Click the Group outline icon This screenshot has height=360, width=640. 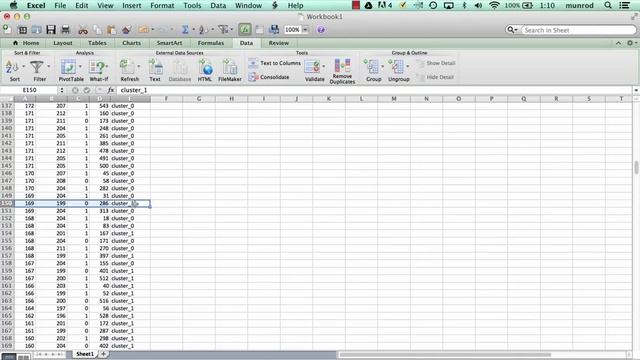pyautogui.click(x=372, y=67)
